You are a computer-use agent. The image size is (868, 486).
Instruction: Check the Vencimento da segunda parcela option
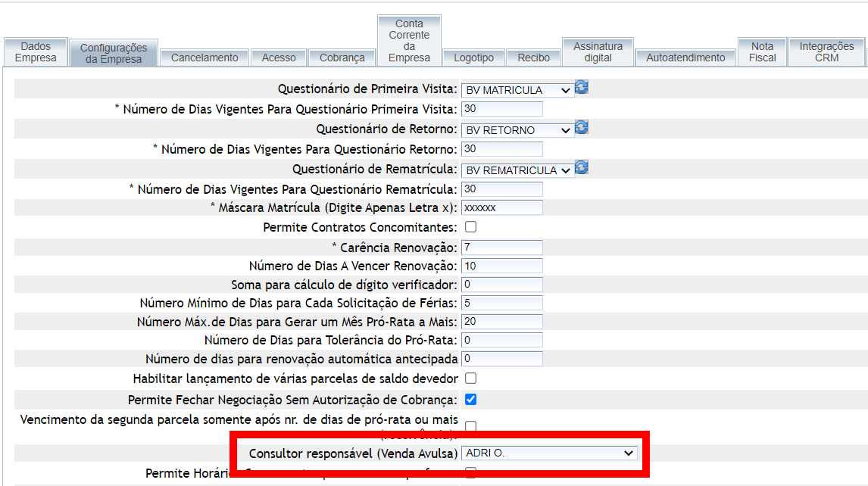(470, 426)
